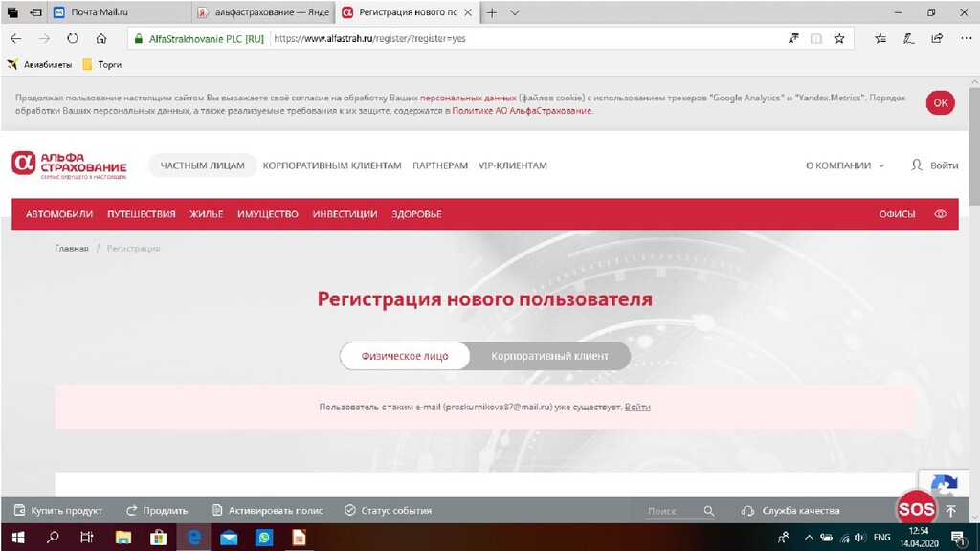This screenshot has width=980, height=551.
Task: Open Task View on the taskbar
Action: 87,538
